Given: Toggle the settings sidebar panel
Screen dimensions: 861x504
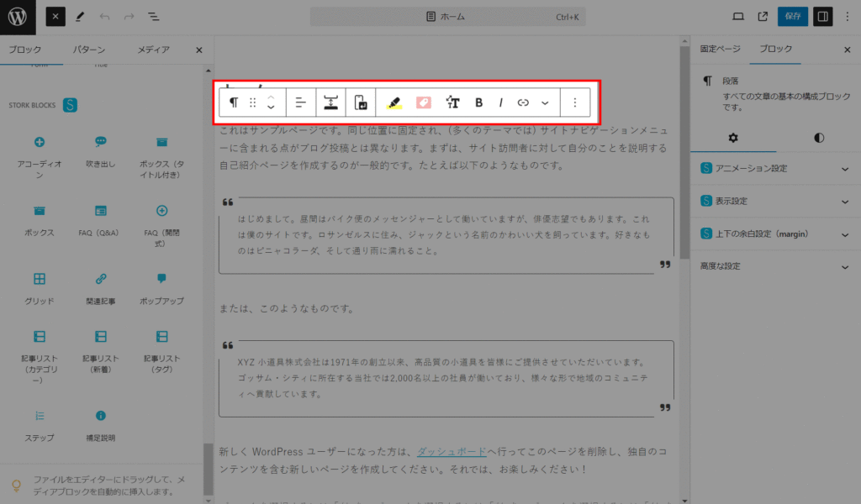Looking at the screenshot, I should tap(822, 17).
